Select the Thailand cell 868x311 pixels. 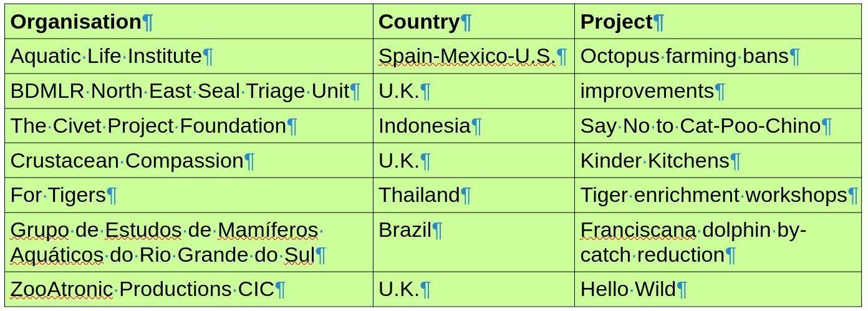point(419,196)
